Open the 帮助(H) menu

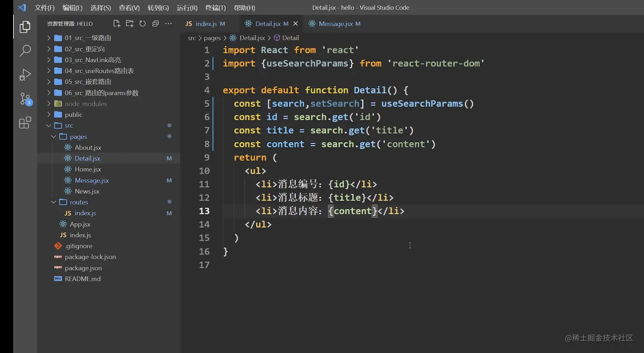244,8
